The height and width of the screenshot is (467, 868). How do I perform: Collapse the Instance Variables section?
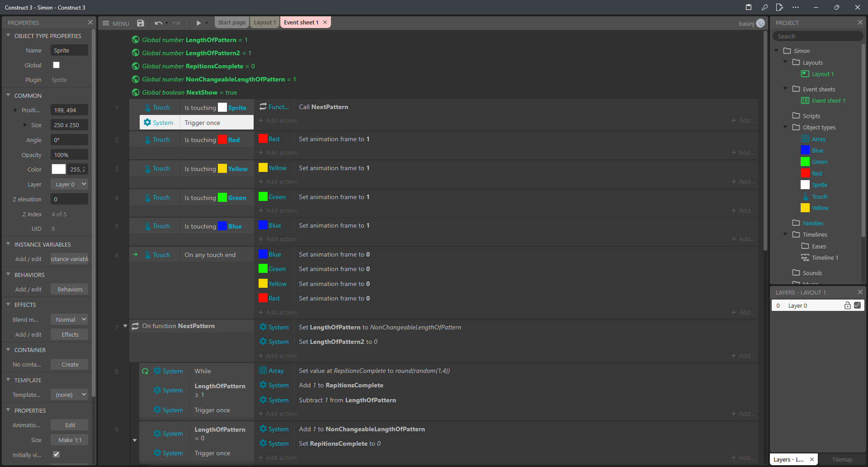coord(8,244)
